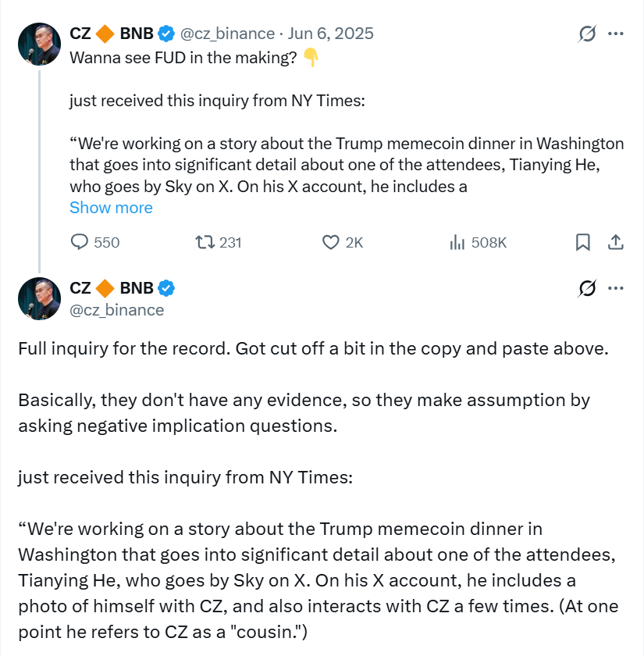Share the first tweet

tap(615, 243)
